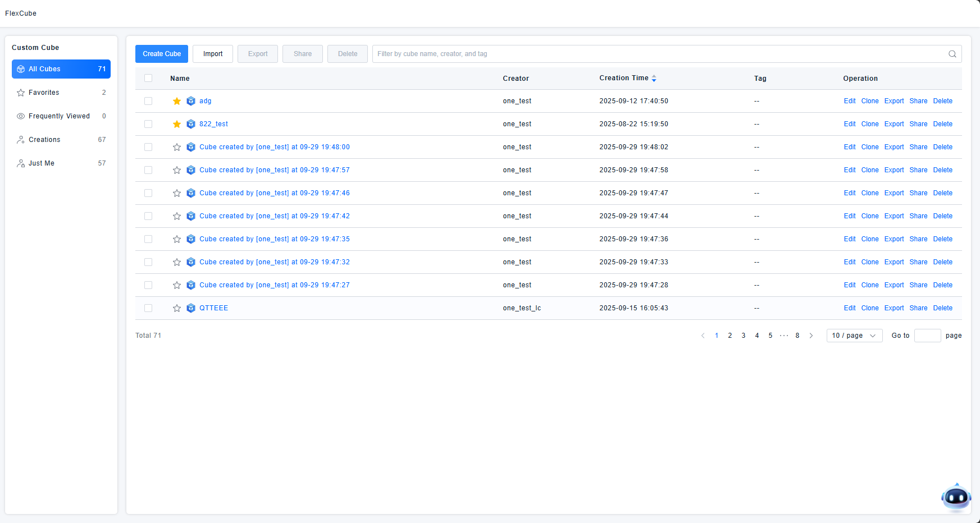The height and width of the screenshot is (523, 980).
Task: Click the search magnifier icon
Action: tap(952, 54)
